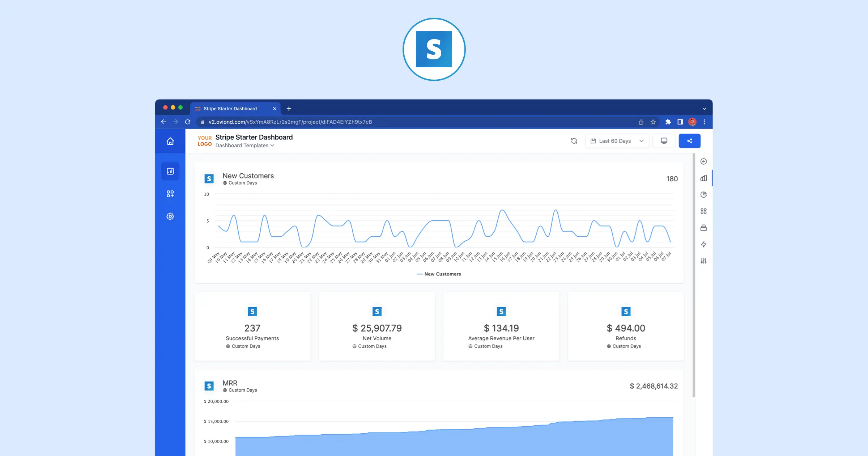Expand the Dashboard Templates dropdown
The height and width of the screenshot is (456, 868).
point(245,145)
